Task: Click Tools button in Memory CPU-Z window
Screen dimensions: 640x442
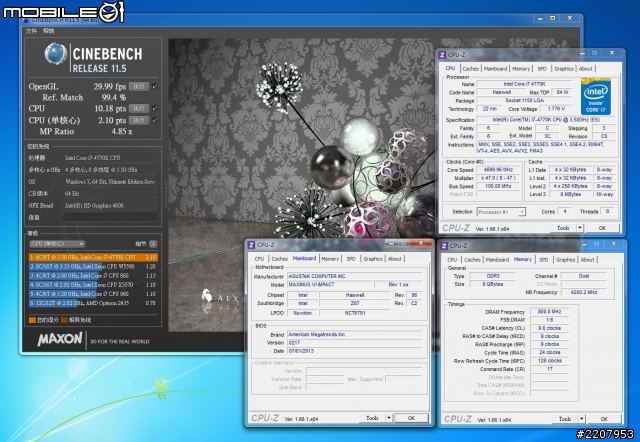Action: coord(565,419)
